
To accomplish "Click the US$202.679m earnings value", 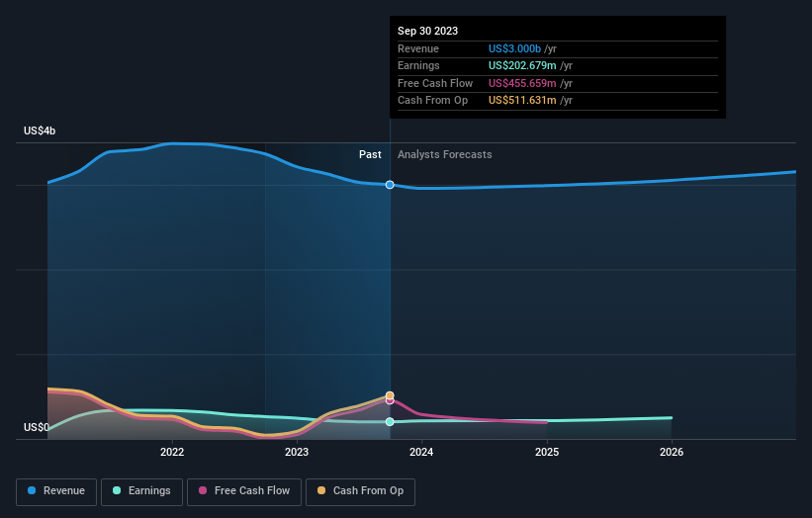I will 522,65.
